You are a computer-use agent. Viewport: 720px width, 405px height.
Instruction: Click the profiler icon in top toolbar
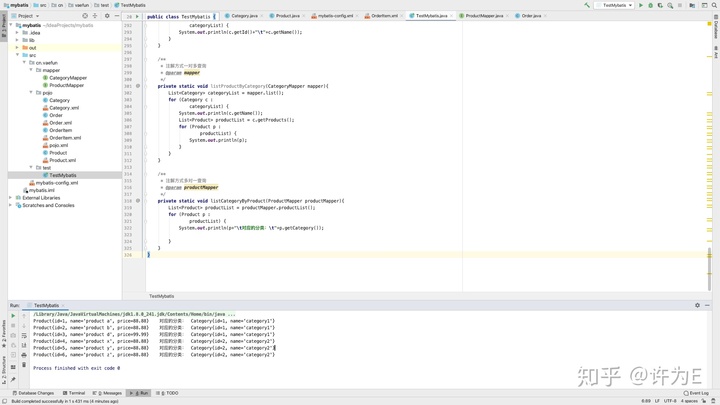[670, 5]
